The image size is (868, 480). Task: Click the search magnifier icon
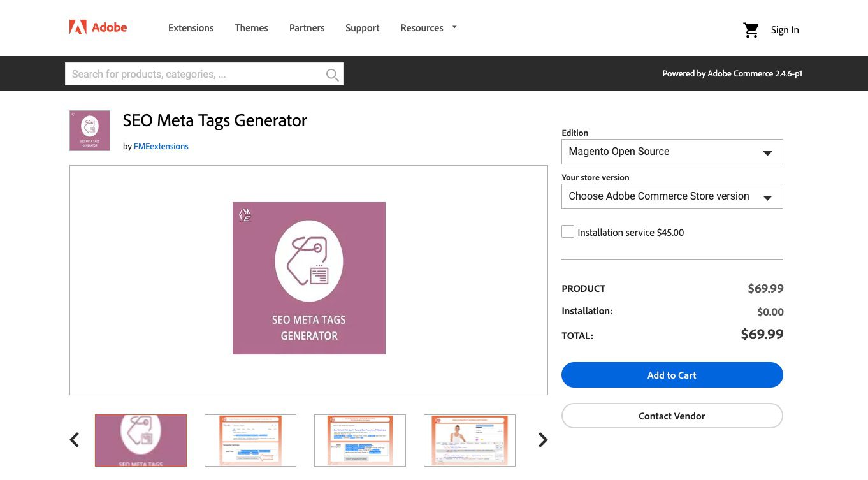[332, 75]
